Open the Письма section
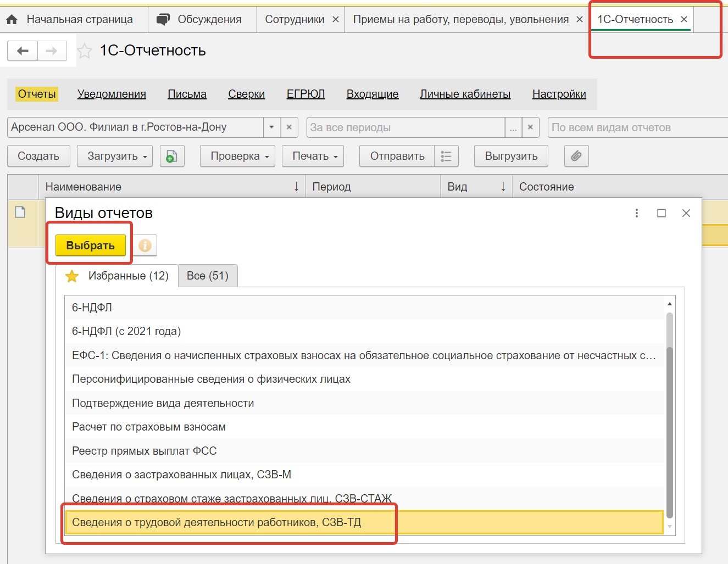728x564 pixels. 187,94
